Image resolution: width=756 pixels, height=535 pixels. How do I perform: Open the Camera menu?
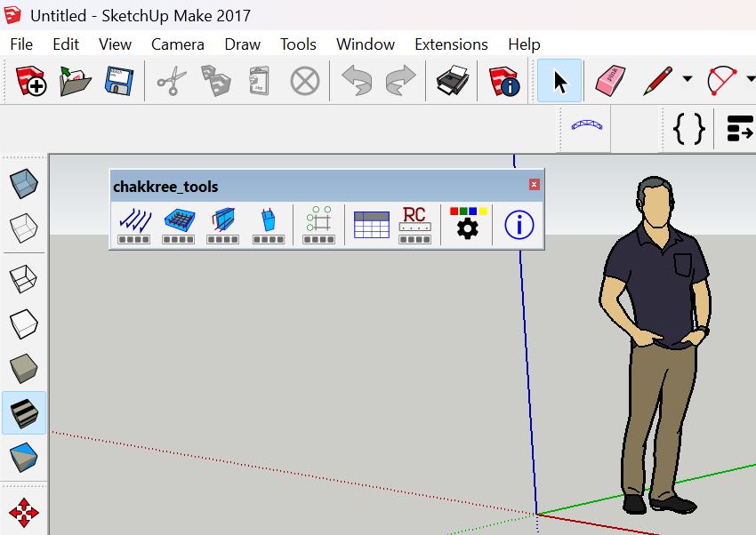tap(177, 44)
